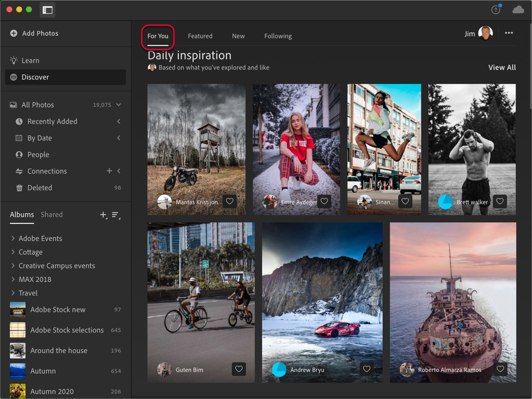Click the Add Photos button label

[x=40, y=33]
